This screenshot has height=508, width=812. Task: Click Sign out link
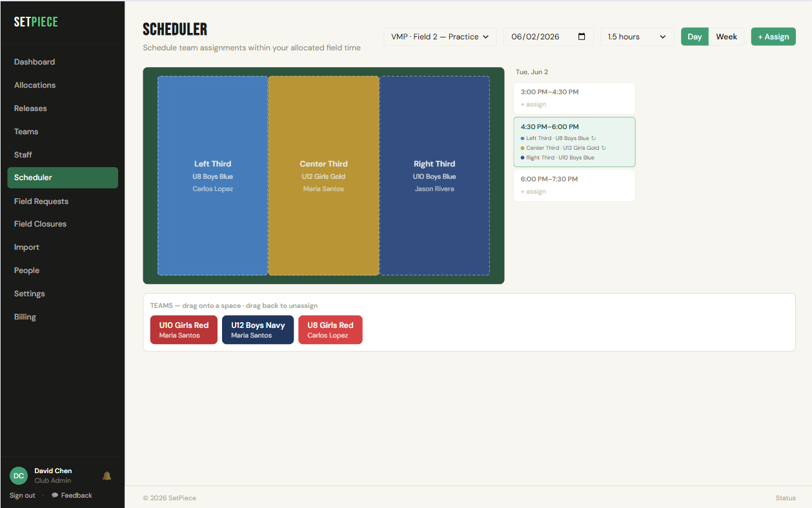click(x=23, y=496)
